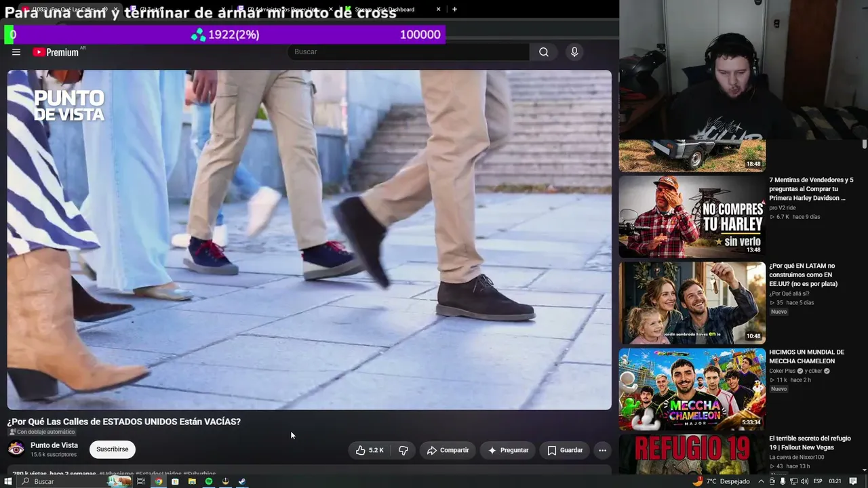Open the taskbar clock showing 03:21
Image resolution: width=868 pixels, height=488 pixels.
tap(835, 481)
